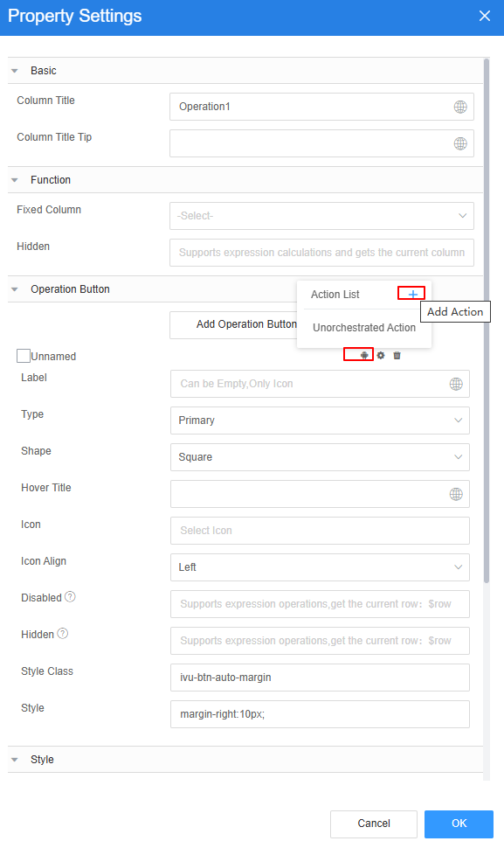Show help tooltip next to Disabled
Screen dimensions: 504x848
[x=70, y=596]
